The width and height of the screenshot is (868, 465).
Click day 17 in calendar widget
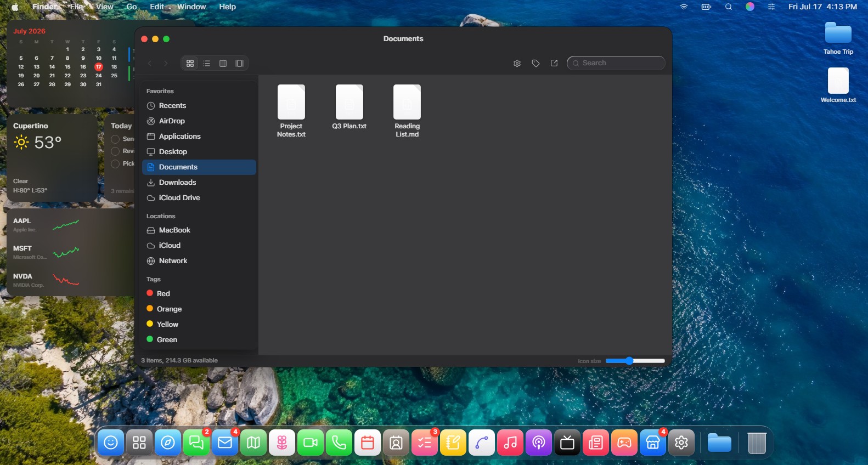(x=99, y=67)
